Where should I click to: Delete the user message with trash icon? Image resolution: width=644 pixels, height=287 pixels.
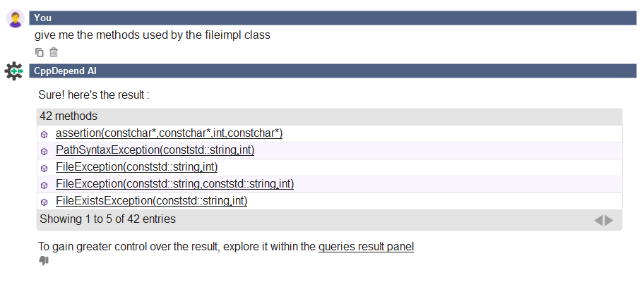tap(54, 52)
